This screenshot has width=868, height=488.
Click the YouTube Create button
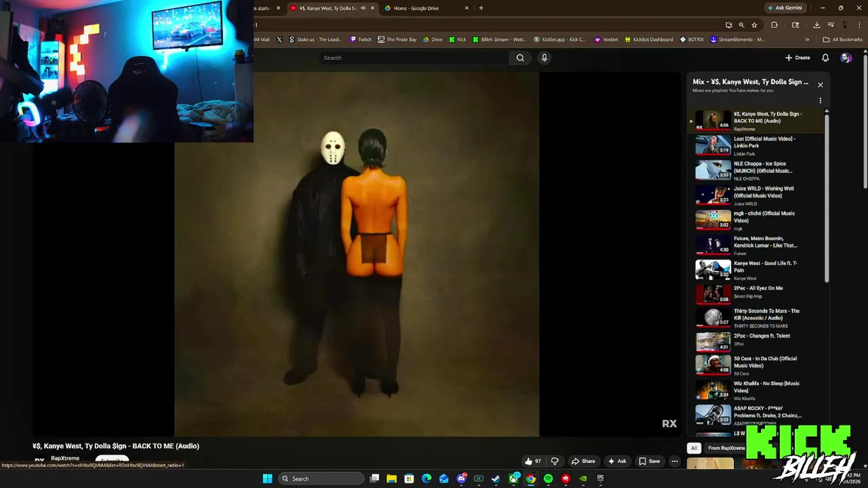coord(797,58)
